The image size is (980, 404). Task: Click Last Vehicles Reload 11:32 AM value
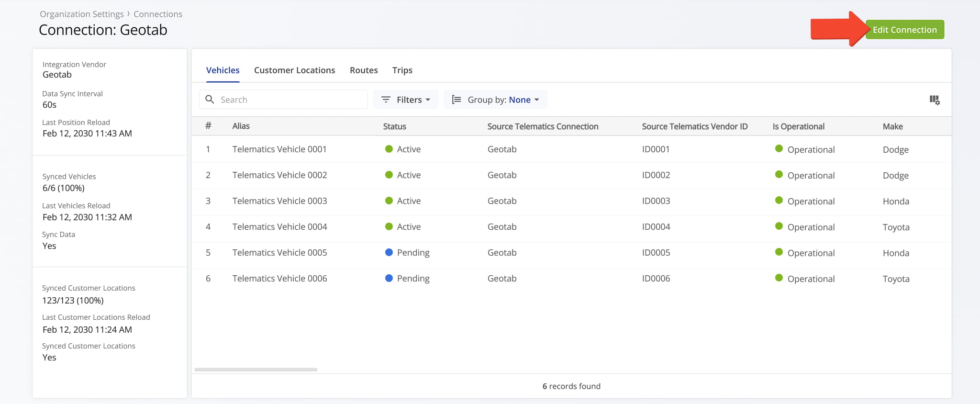(x=87, y=217)
